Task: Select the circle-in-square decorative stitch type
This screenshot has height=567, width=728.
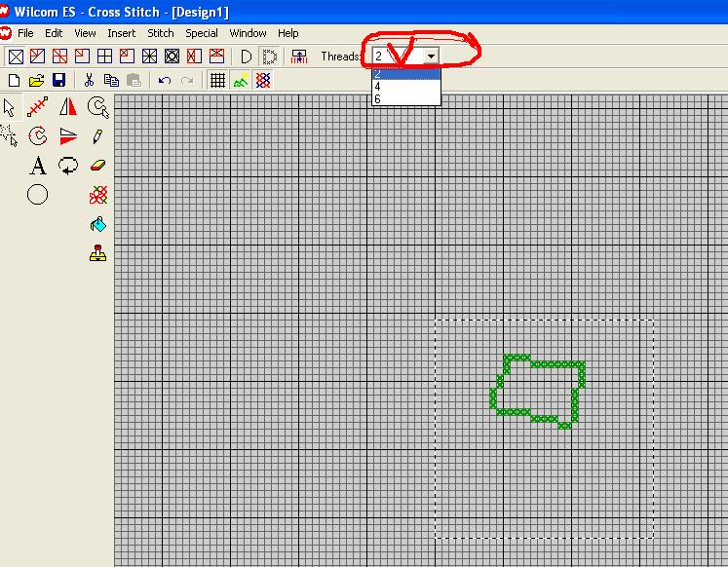Action: point(172,57)
